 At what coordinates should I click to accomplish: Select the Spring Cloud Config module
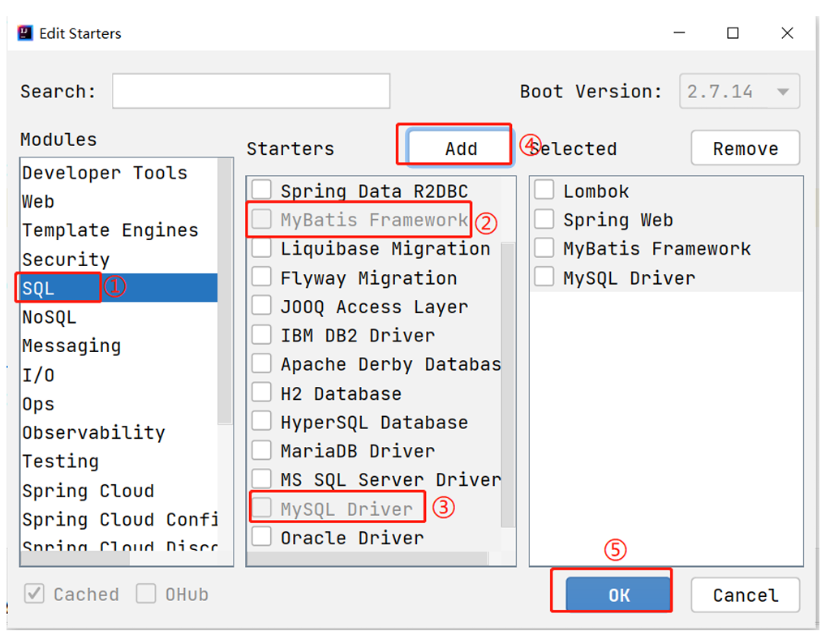120,519
